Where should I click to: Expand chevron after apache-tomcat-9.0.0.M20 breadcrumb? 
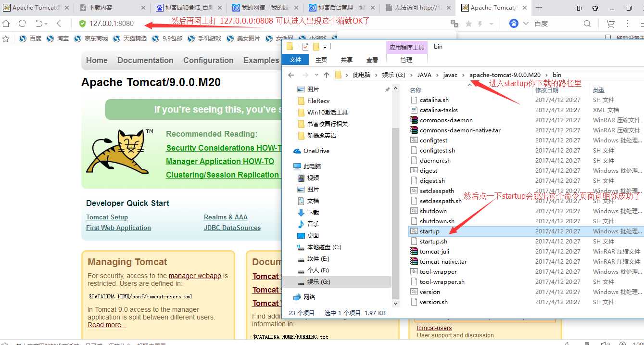tap(546, 75)
